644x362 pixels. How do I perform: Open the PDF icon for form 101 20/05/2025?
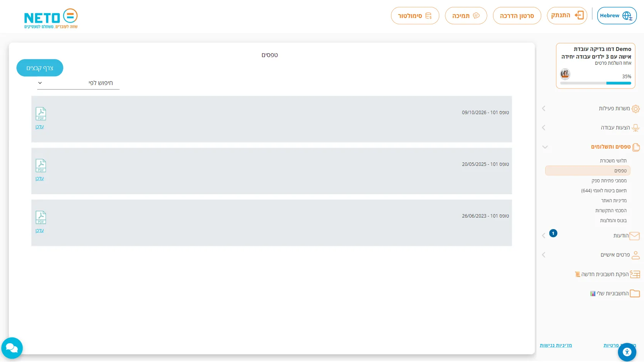tap(41, 165)
